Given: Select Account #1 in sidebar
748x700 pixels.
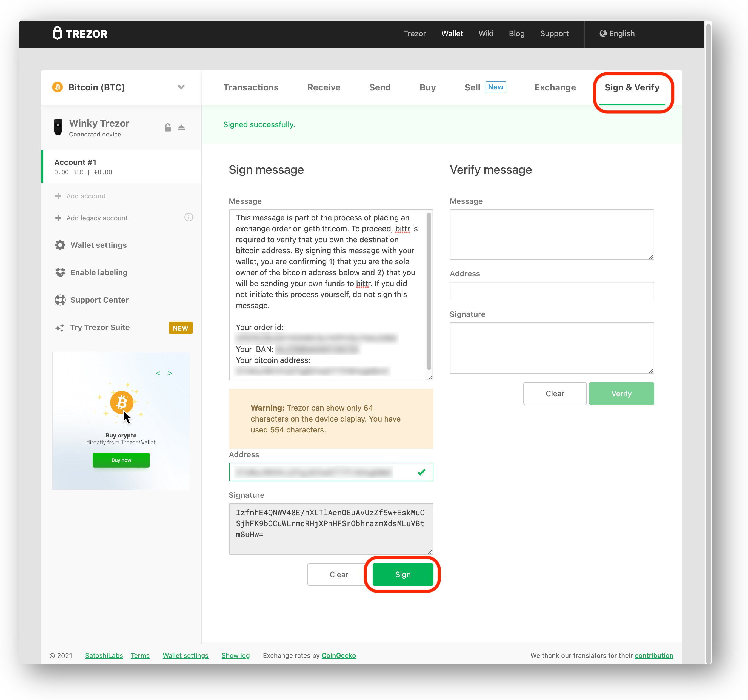Looking at the screenshot, I should point(121,167).
